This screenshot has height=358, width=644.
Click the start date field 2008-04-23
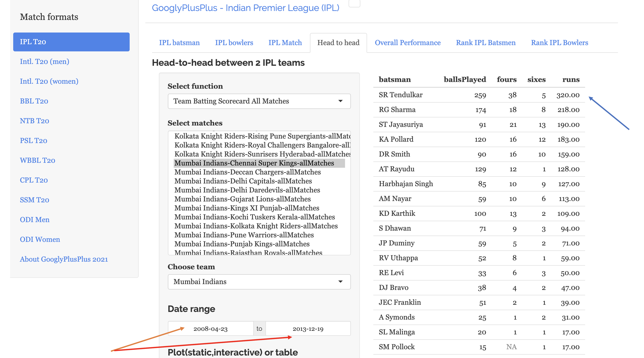click(x=210, y=329)
